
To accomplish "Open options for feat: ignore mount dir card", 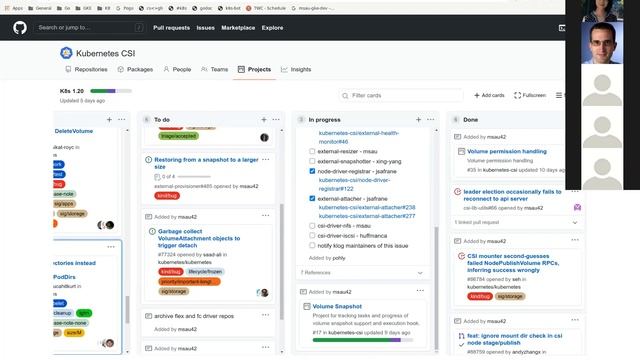I will 575,320.
